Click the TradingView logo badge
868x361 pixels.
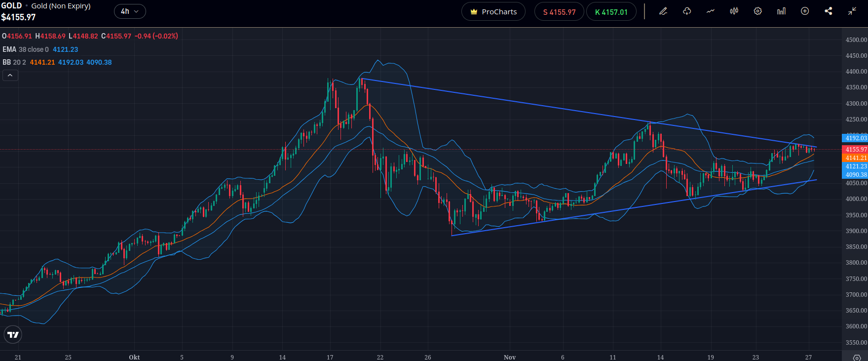click(13, 335)
